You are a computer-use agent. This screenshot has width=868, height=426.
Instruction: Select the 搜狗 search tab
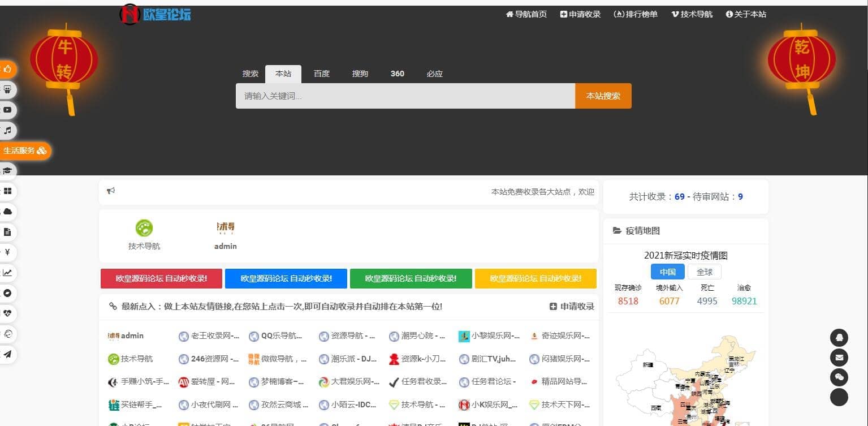click(360, 74)
